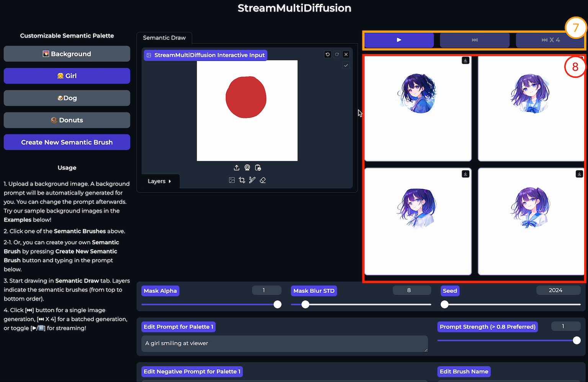The image size is (588, 382).
Task: Click the Mask Blur STD value field
Action: [412, 290]
